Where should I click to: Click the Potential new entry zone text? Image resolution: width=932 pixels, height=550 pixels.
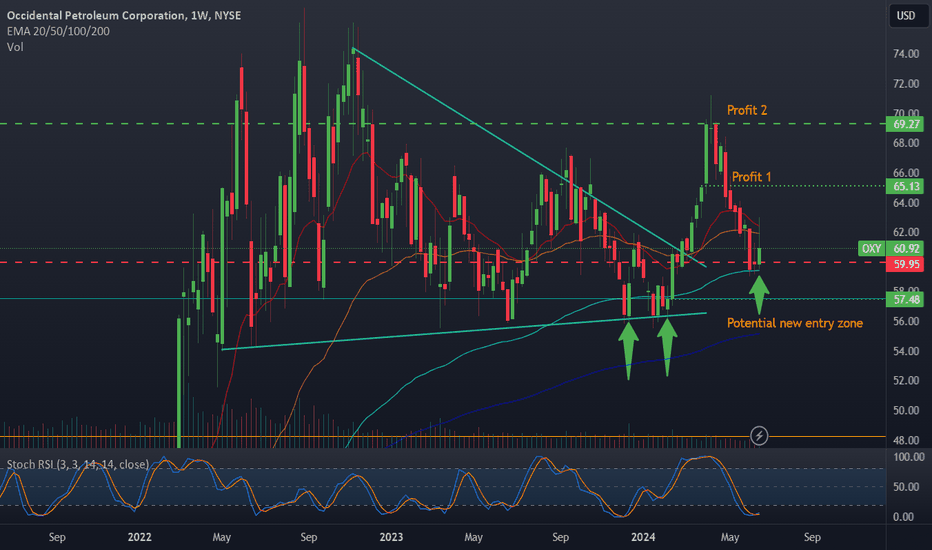(795, 323)
